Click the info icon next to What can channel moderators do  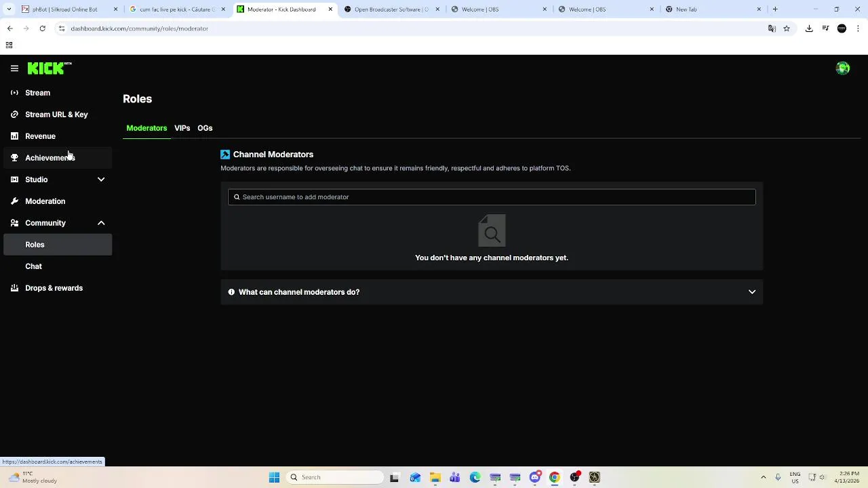[231, 292]
